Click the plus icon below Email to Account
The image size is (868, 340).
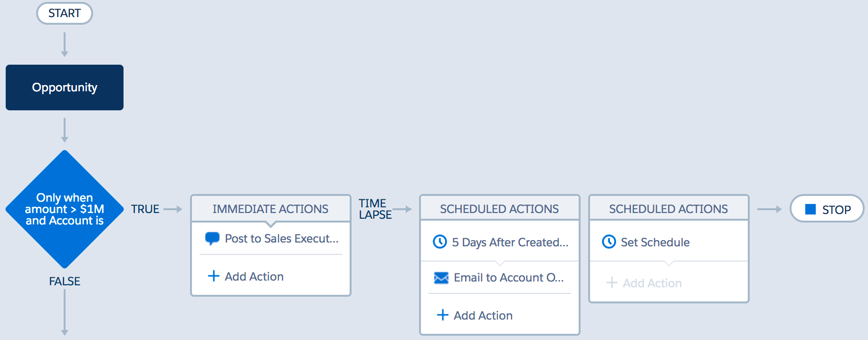(x=442, y=315)
